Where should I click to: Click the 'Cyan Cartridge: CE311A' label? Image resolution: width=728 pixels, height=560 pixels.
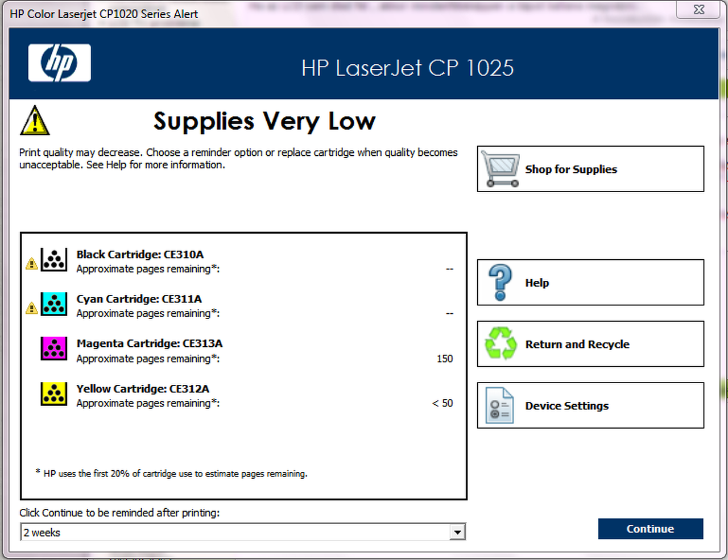coord(139,299)
